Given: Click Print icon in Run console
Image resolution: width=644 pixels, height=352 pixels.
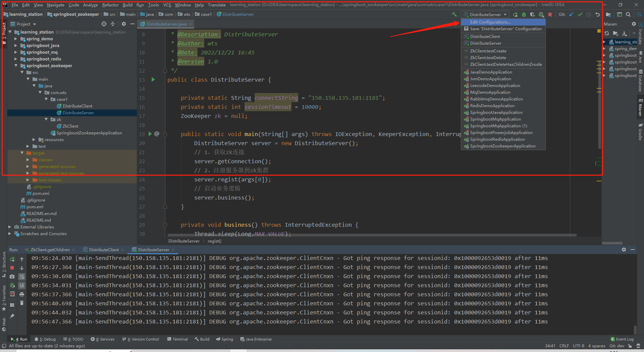Looking at the screenshot, I should 22,294.
